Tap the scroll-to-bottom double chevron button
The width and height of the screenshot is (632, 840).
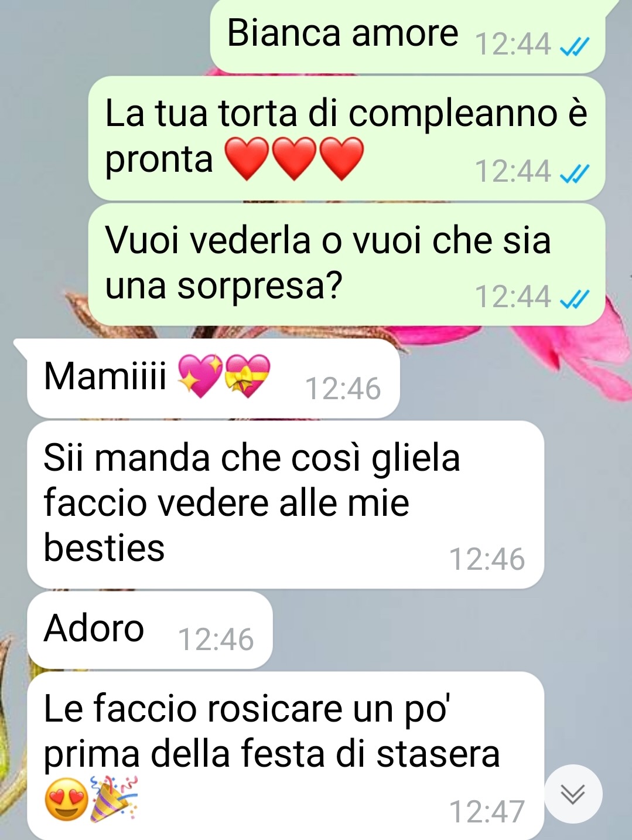coord(573,794)
